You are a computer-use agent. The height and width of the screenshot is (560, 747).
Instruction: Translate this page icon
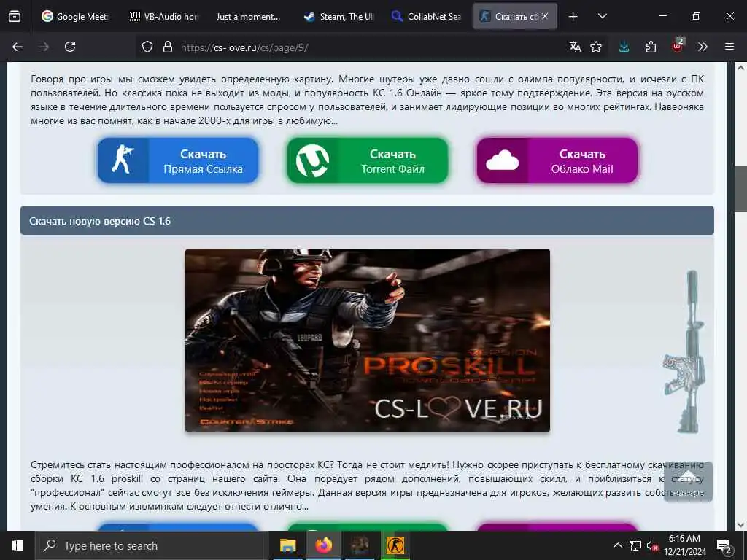click(x=575, y=47)
